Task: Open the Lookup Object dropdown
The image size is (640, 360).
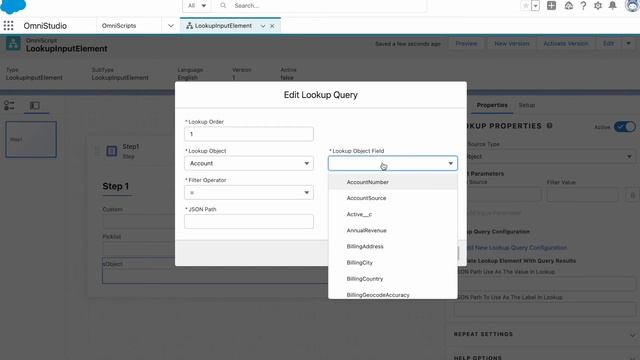Action: [x=249, y=163]
